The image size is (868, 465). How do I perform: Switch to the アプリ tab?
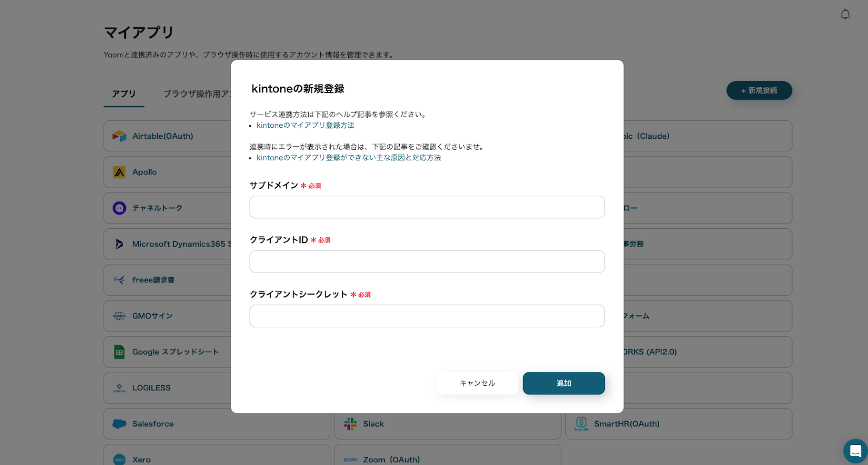pos(124,94)
